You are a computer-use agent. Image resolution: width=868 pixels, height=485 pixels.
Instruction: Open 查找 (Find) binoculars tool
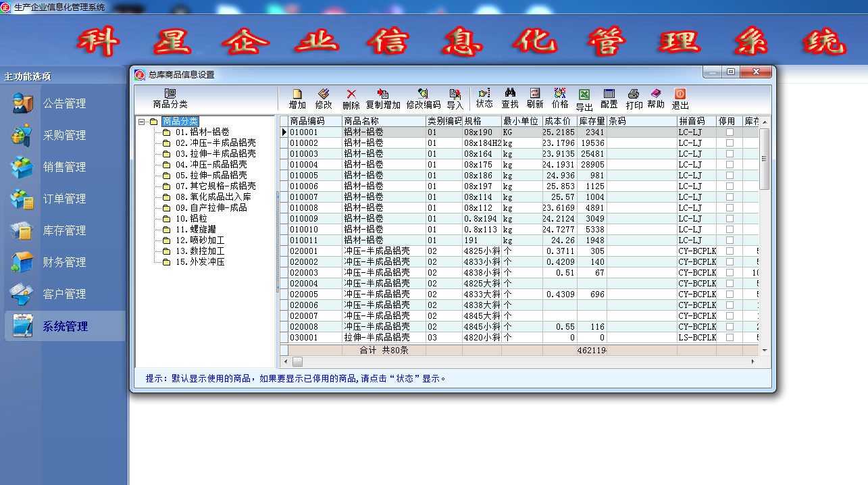point(510,98)
